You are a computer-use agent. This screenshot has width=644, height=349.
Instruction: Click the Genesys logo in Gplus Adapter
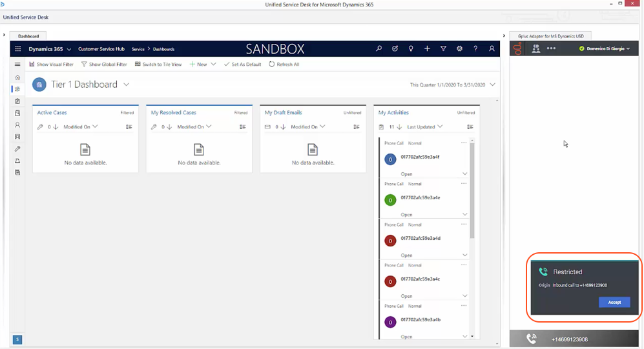tap(517, 48)
